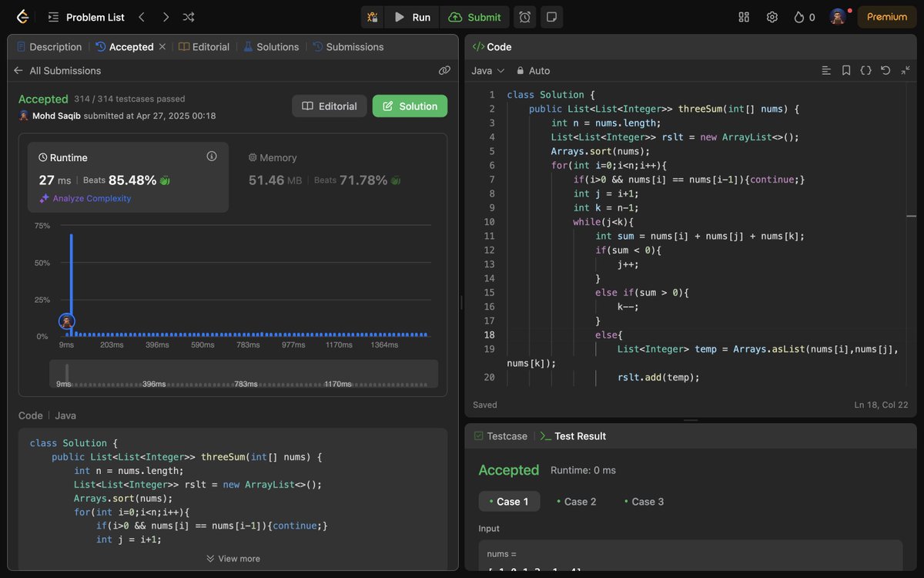Click Analyze Complexity
This screenshot has height=578, width=924.
coord(85,198)
